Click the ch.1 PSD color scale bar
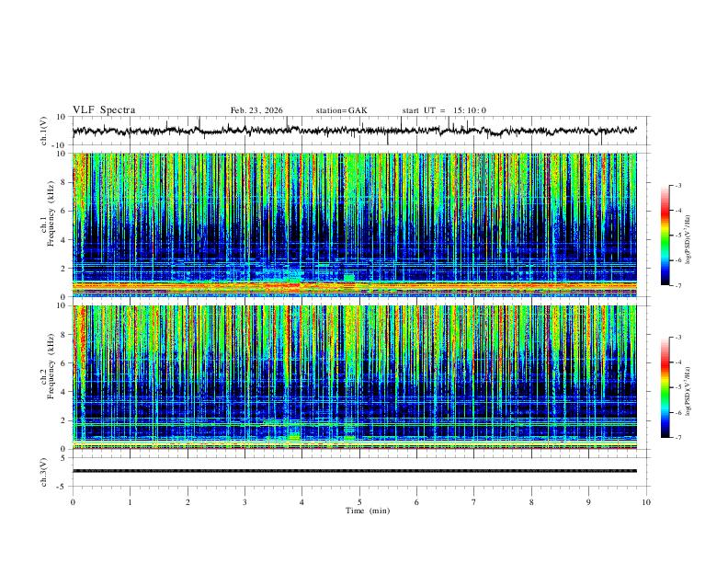The image size is (728, 563). (x=665, y=236)
